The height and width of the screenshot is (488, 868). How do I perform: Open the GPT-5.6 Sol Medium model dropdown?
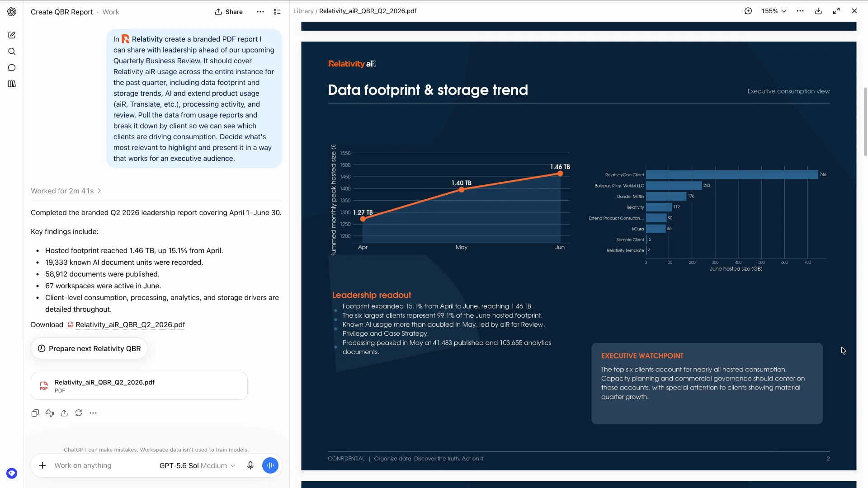[x=198, y=465]
